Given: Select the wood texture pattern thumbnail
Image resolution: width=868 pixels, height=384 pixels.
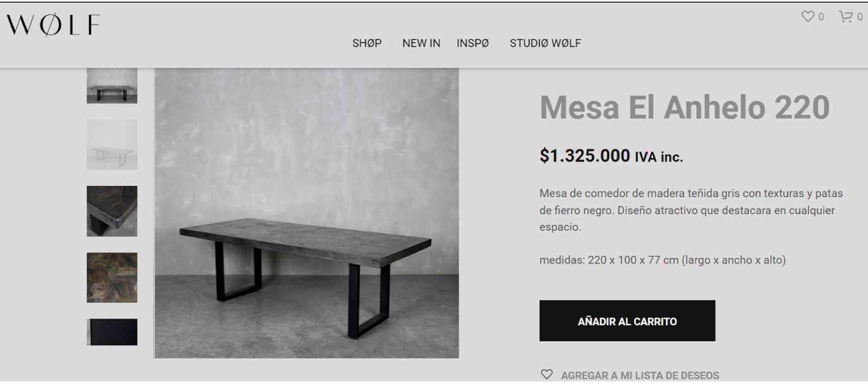Looking at the screenshot, I should [111, 278].
